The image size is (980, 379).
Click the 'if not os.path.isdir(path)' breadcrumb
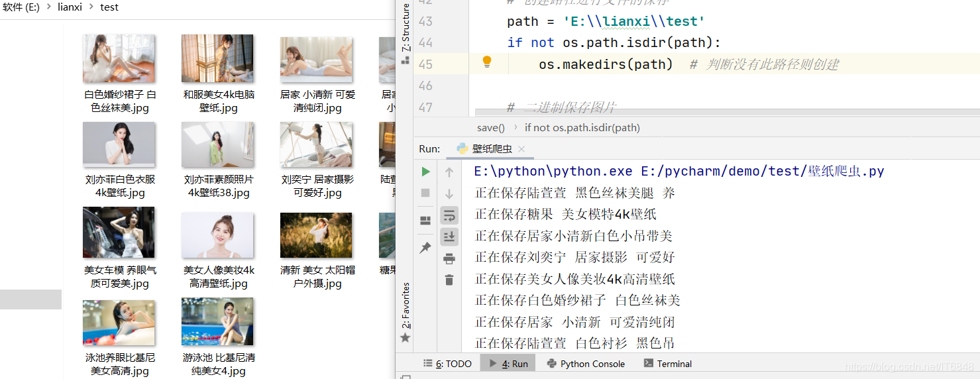point(582,128)
